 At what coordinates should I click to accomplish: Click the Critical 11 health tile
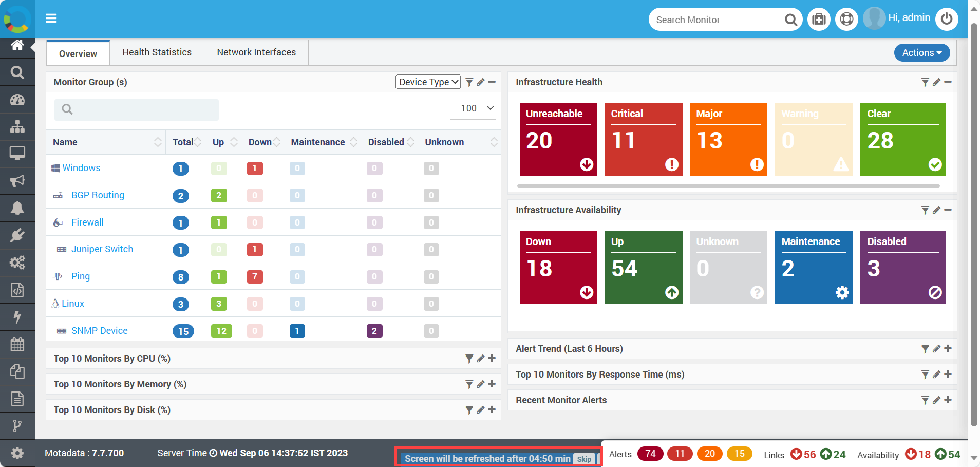644,139
